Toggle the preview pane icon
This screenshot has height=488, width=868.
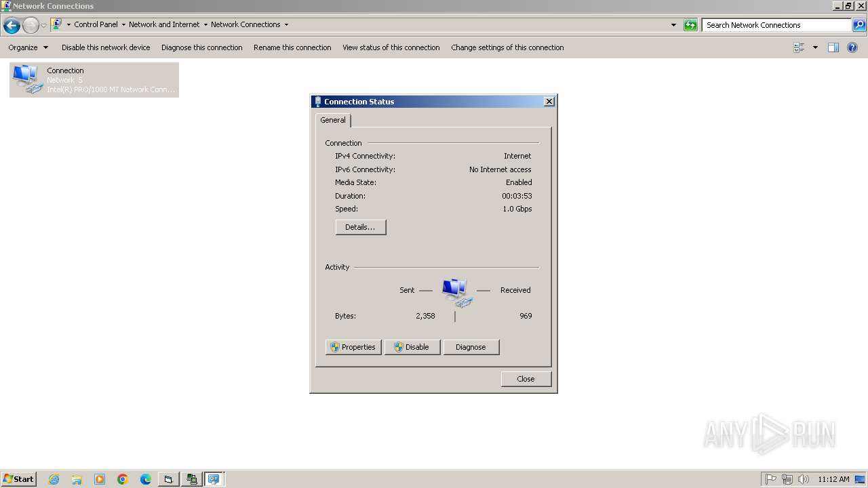coord(833,47)
